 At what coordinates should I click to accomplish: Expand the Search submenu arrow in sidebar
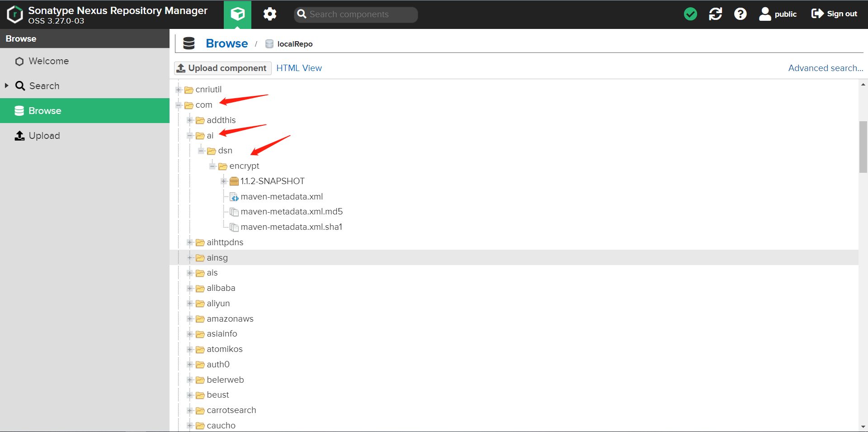6,85
